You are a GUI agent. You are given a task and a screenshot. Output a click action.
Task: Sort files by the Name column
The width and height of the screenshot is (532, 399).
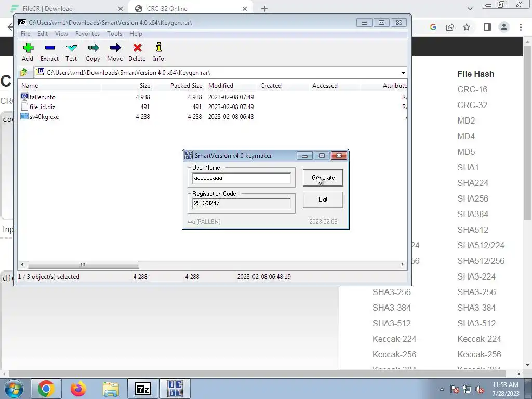[59, 86]
